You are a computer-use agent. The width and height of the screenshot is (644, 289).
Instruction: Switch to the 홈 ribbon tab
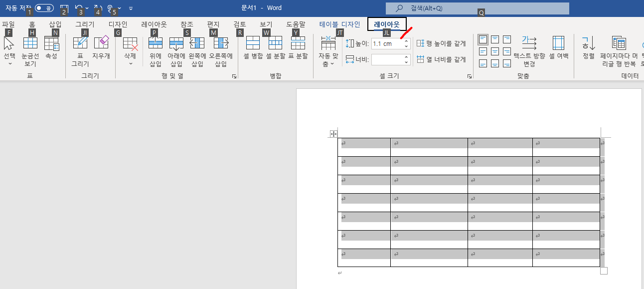coord(32,23)
